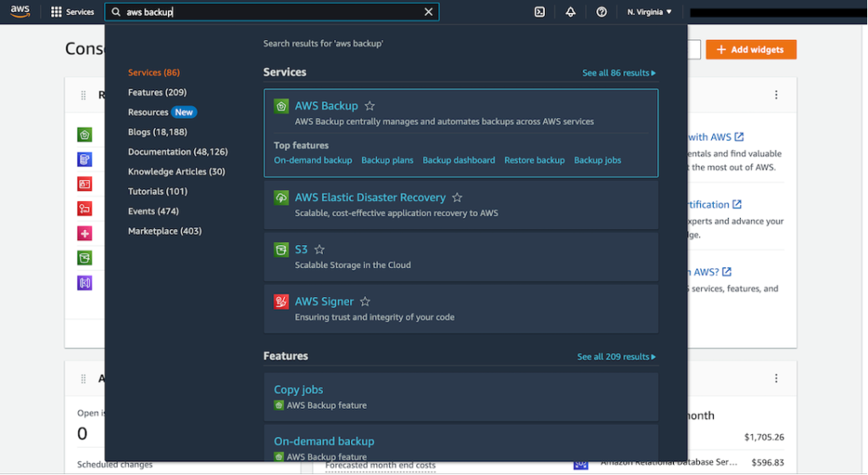Open Backup plans top feature link

point(387,160)
